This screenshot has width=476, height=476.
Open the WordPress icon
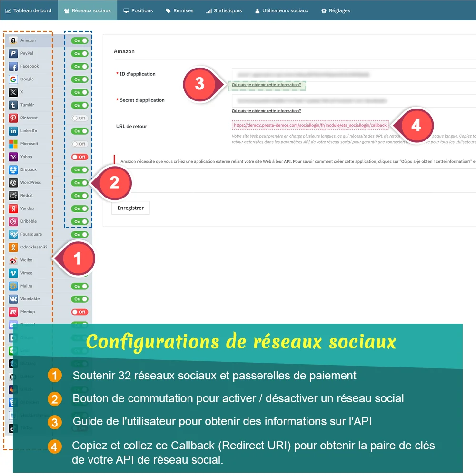click(x=13, y=182)
